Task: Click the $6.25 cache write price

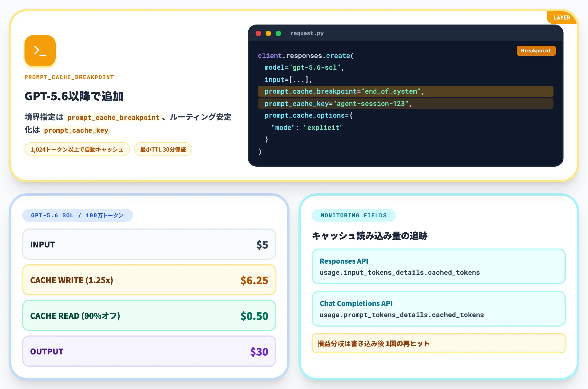Action: point(254,280)
